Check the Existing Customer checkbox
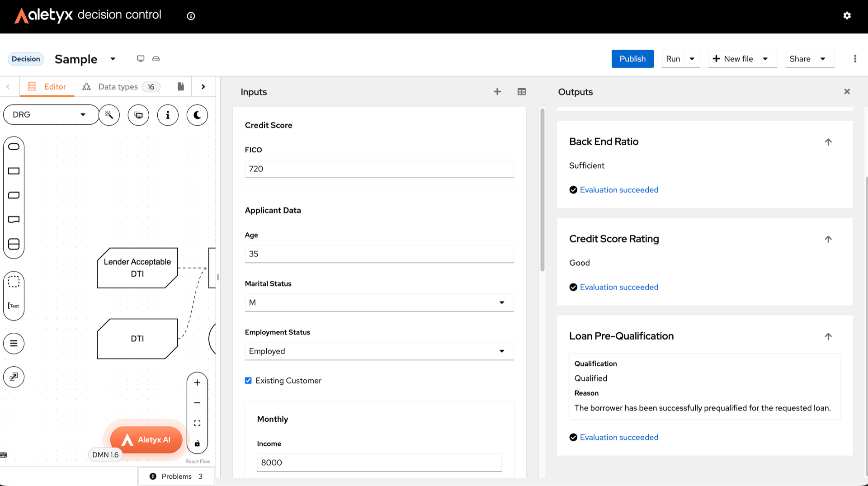 click(x=248, y=381)
